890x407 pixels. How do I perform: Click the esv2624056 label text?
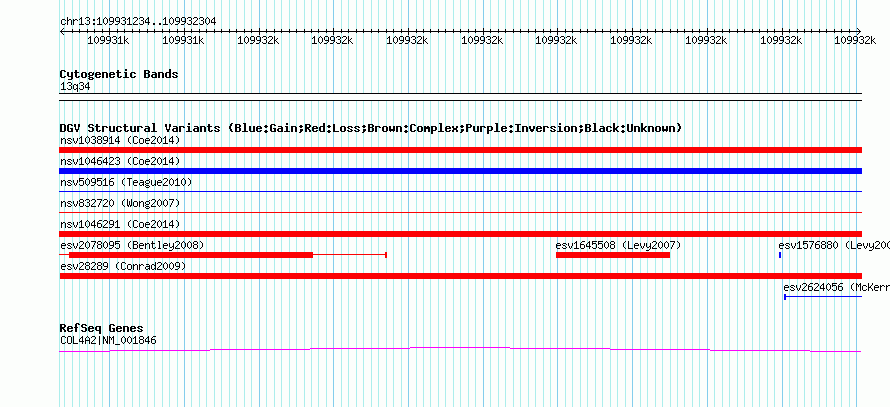tap(836, 287)
